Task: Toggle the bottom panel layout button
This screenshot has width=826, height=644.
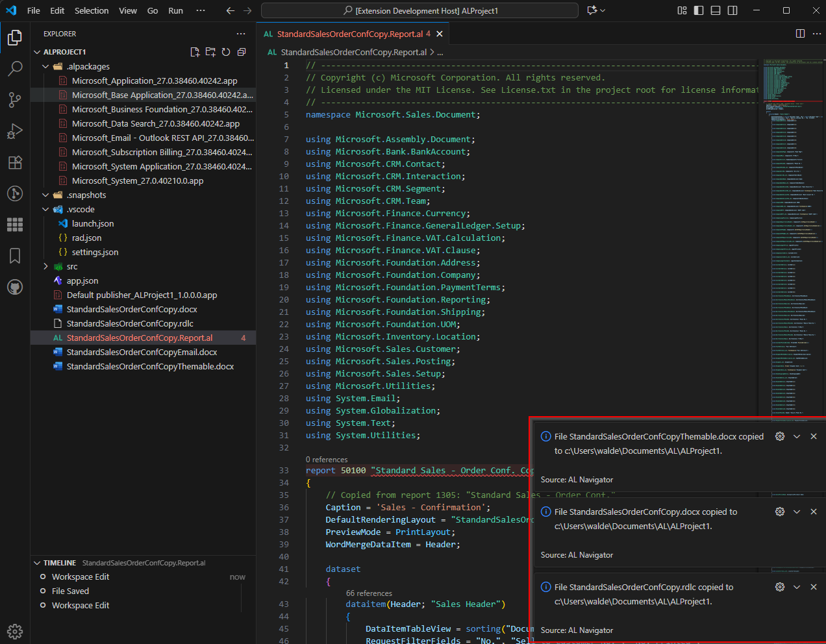Action: (x=716, y=10)
